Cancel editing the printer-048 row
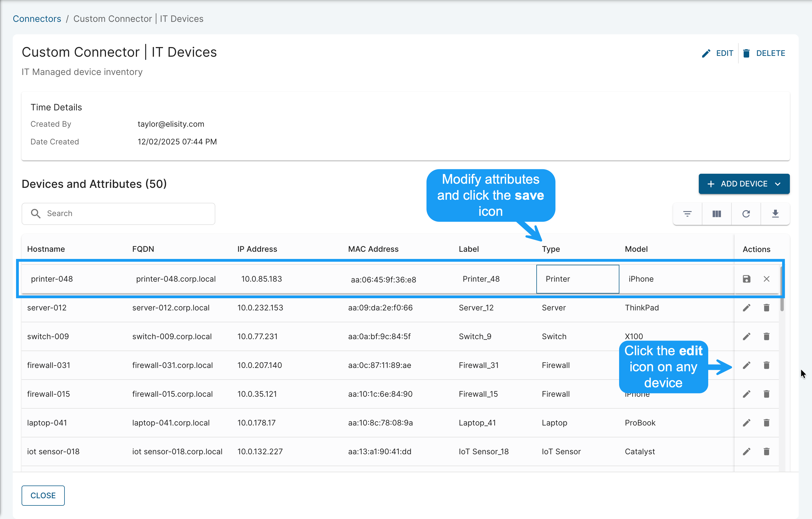Viewport: 812px width, 519px height. pos(766,279)
